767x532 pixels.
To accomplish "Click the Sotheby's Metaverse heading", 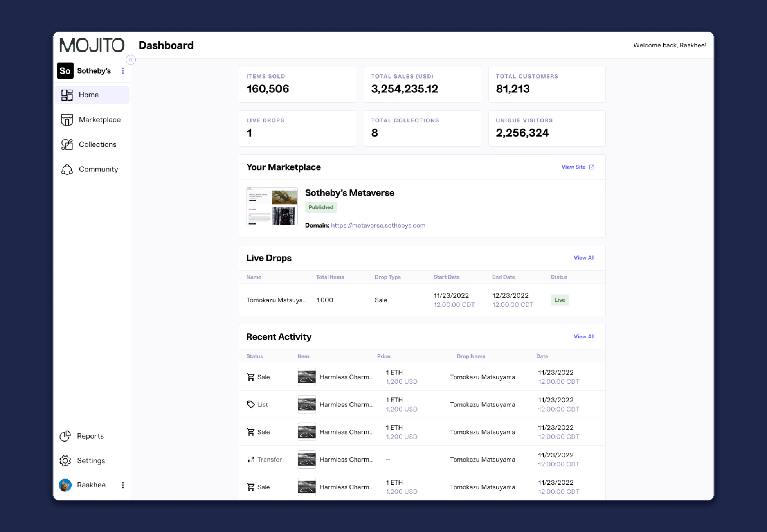I will tap(349, 193).
